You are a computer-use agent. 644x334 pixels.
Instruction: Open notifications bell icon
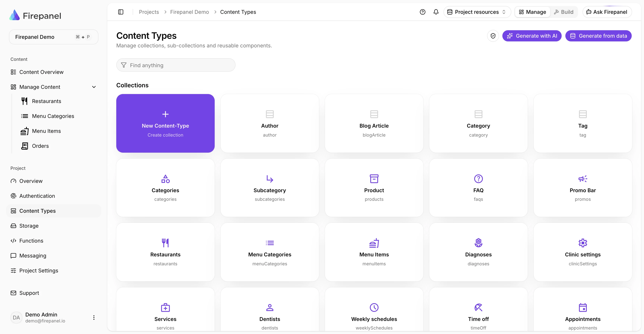[x=436, y=12]
